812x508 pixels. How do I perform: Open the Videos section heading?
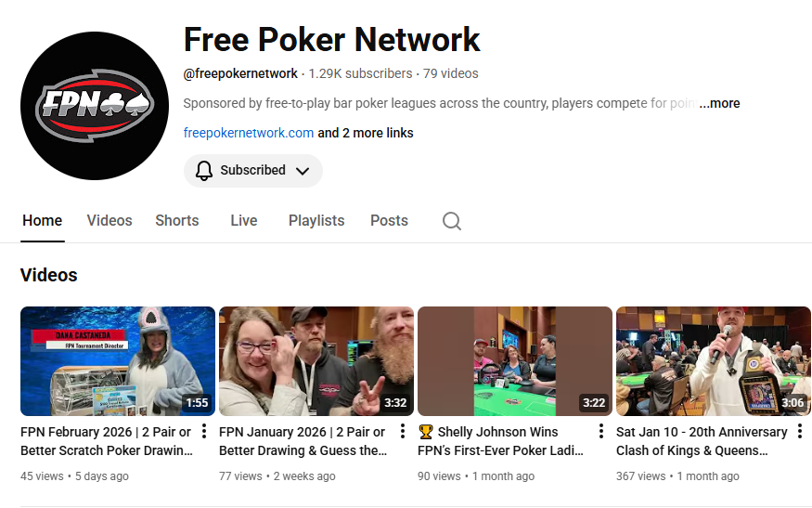click(48, 275)
